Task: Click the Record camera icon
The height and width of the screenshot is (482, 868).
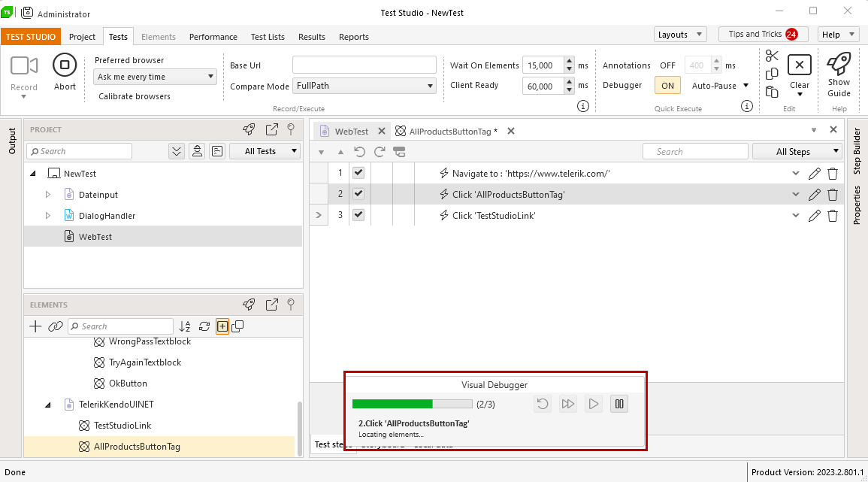Action: tap(24, 65)
